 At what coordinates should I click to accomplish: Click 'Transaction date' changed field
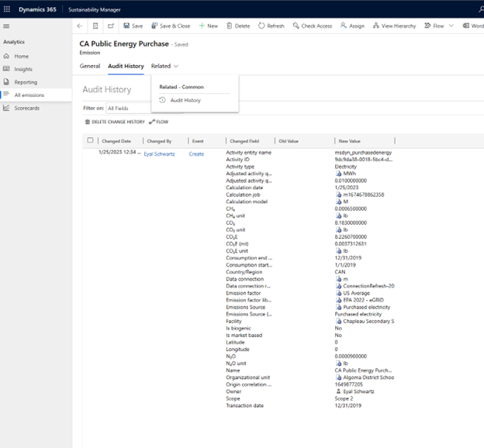click(245, 405)
